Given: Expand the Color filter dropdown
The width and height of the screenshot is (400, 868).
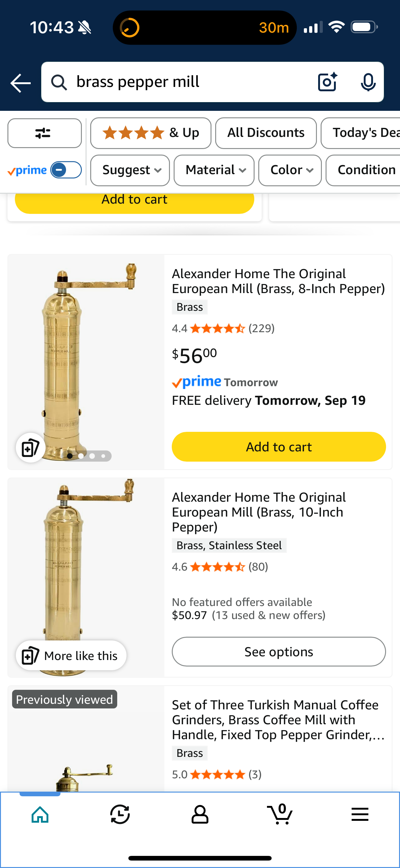Looking at the screenshot, I should click(290, 170).
